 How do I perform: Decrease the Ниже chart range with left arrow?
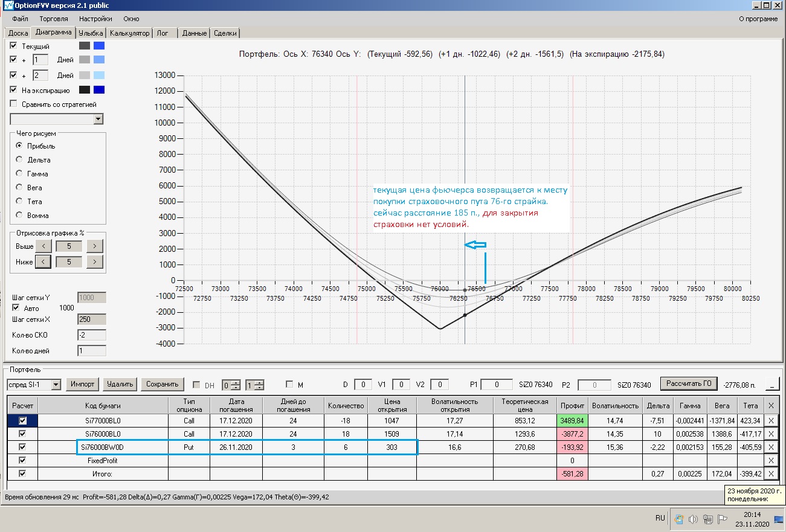pos(43,261)
